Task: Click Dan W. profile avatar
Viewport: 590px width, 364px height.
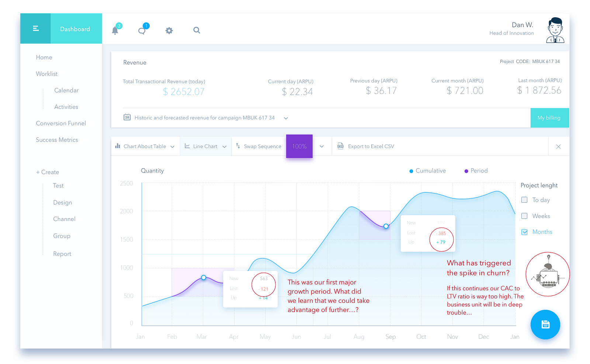Action: 555,30
